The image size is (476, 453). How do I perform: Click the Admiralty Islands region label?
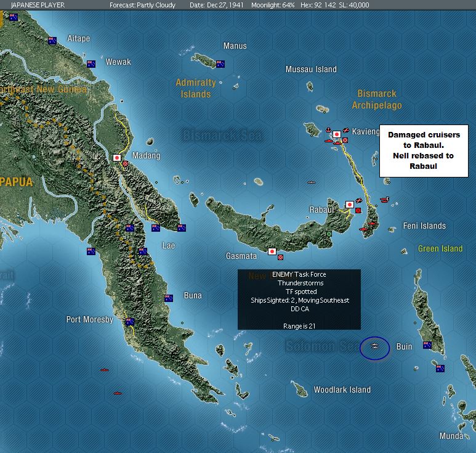[x=196, y=88]
